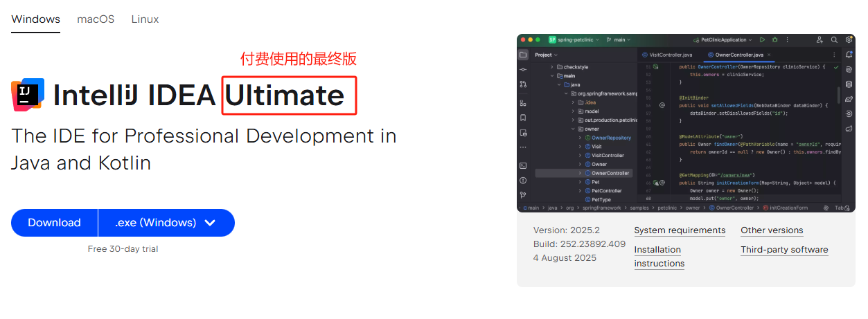
Task: Switch to the Linux tab
Action: [x=145, y=19]
